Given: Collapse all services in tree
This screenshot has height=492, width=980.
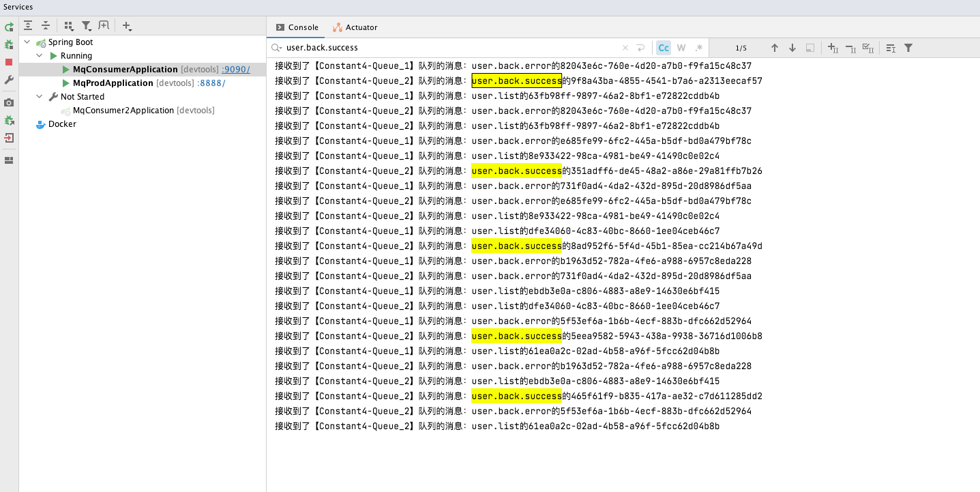Looking at the screenshot, I should point(45,26).
